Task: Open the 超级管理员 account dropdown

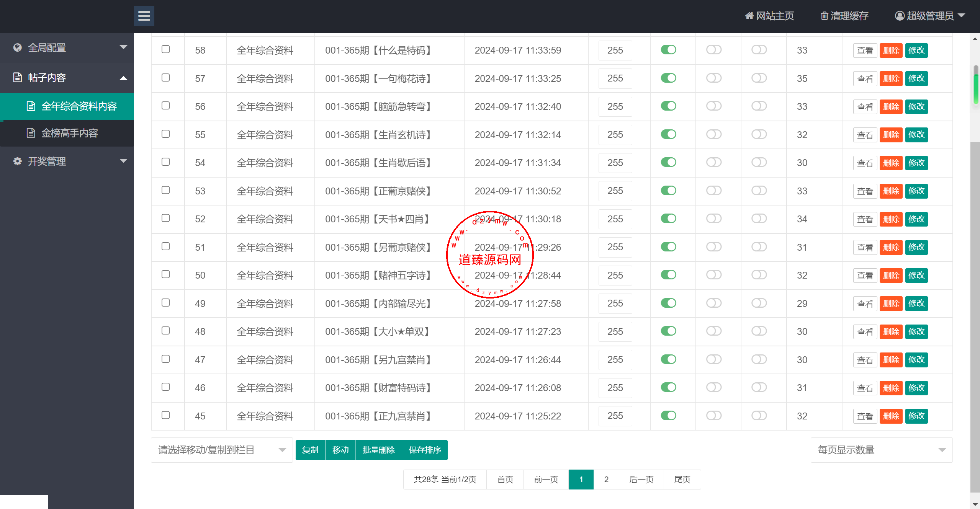Action: (929, 16)
